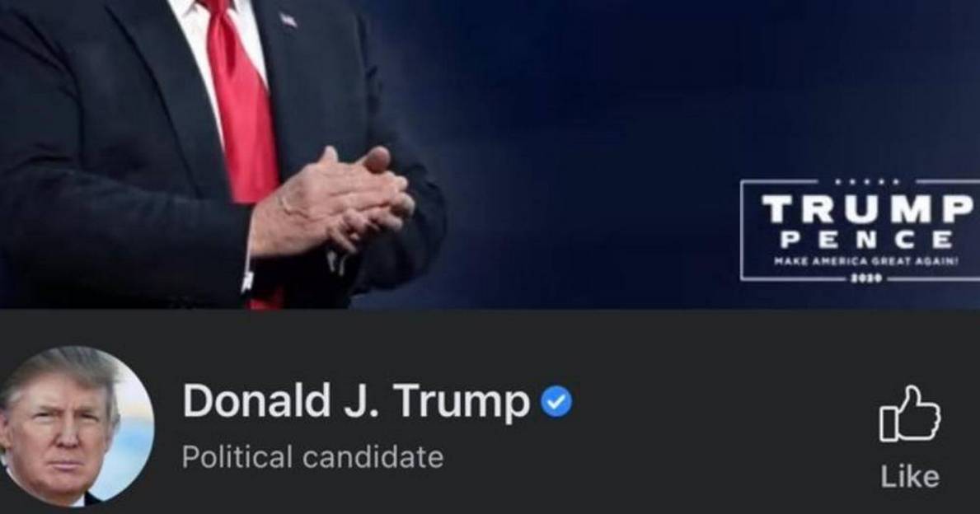Open the Donald J. Trump page name
The width and height of the screenshot is (980, 514).
point(356,402)
